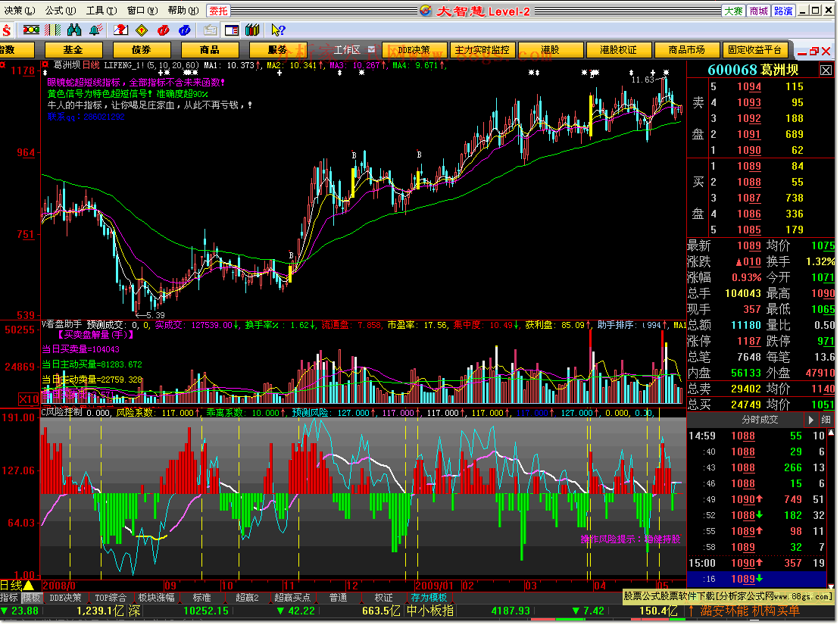Open the 商品市场 tab
This screenshot has width=840, height=625.
(x=686, y=50)
